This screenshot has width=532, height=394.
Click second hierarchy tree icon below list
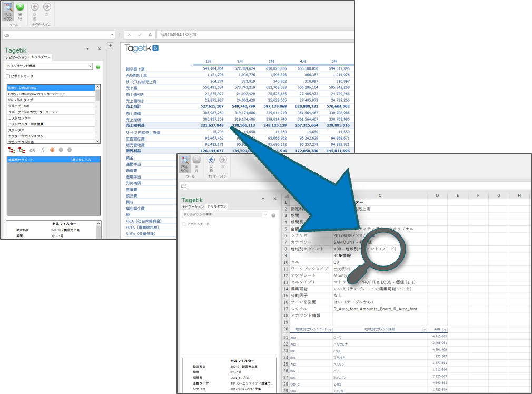[x=22, y=150]
